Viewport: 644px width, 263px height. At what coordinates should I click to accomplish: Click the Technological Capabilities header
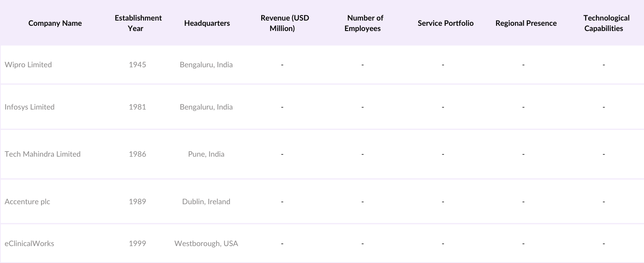click(x=605, y=23)
